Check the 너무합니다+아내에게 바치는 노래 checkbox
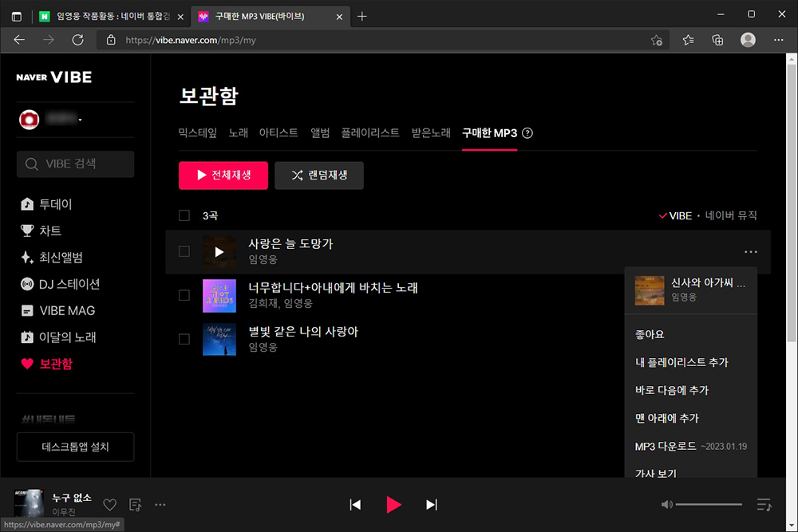 click(184, 295)
